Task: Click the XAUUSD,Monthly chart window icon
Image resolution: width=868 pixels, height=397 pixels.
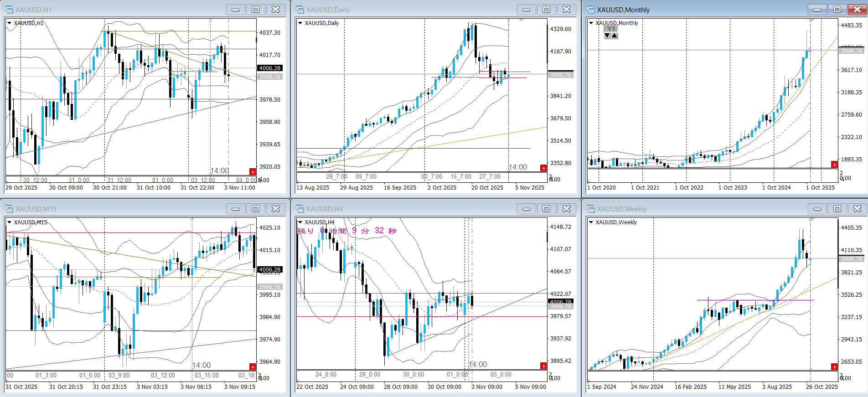Action: click(x=591, y=10)
